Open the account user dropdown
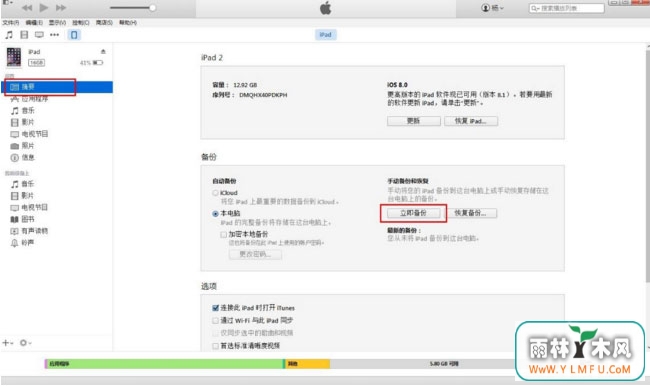The width and height of the screenshot is (650, 386). tap(492, 8)
